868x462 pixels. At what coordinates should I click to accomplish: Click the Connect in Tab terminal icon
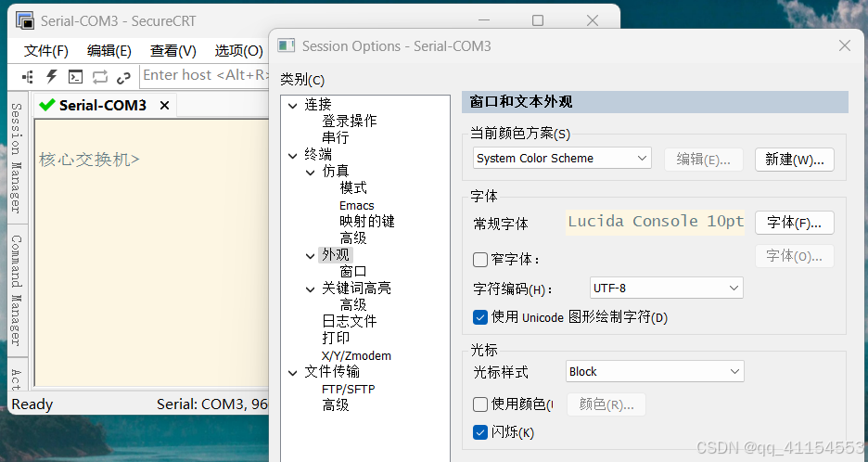[x=75, y=76]
